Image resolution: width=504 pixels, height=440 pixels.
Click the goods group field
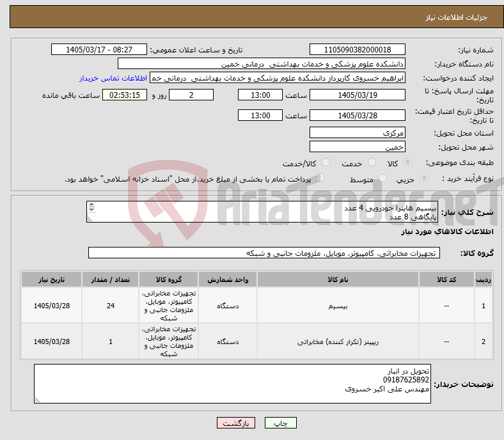click(264, 253)
